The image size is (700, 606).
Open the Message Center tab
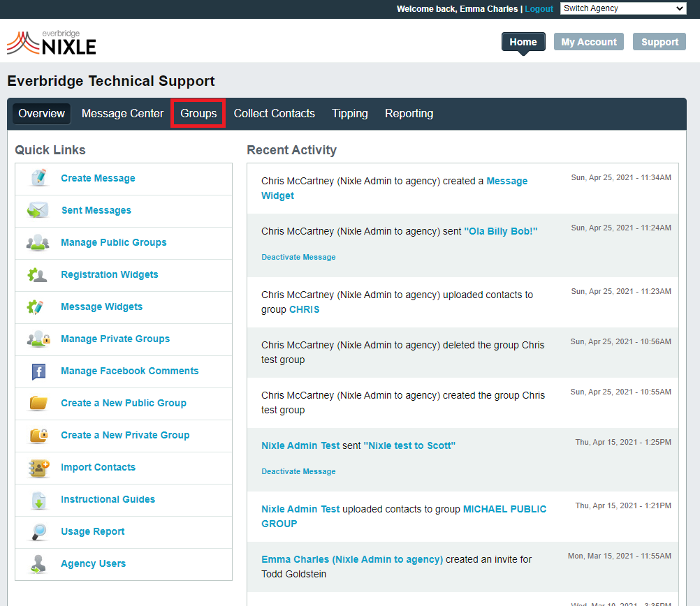(122, 113)
